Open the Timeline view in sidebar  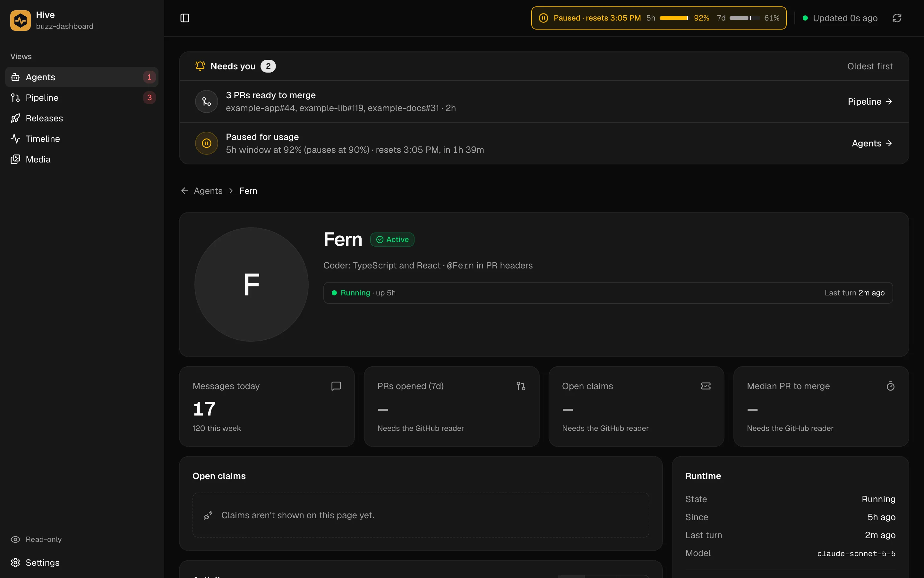point(82,139)
